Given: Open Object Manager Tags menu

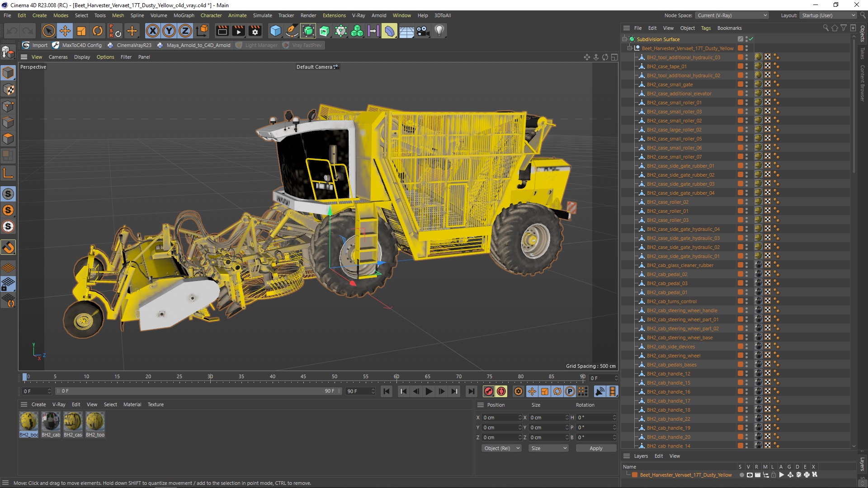Looking at the screenshot, I should 706,28.
